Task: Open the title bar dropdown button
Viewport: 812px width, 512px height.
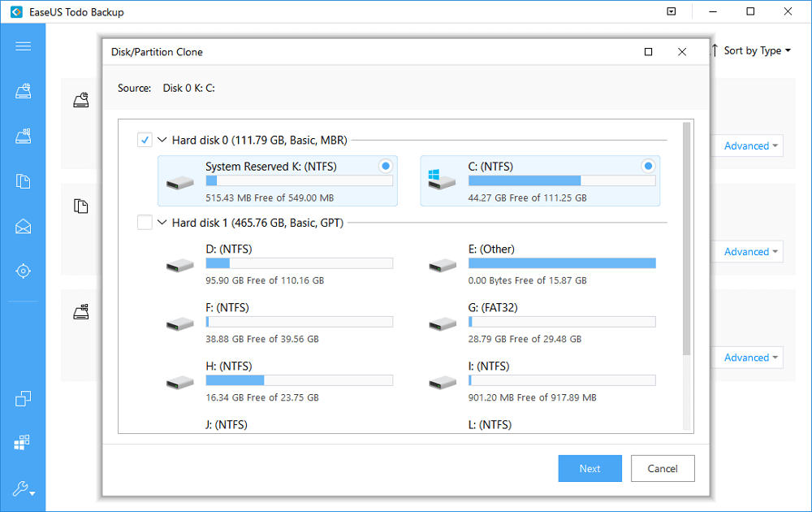Action: tap(671, 12)
